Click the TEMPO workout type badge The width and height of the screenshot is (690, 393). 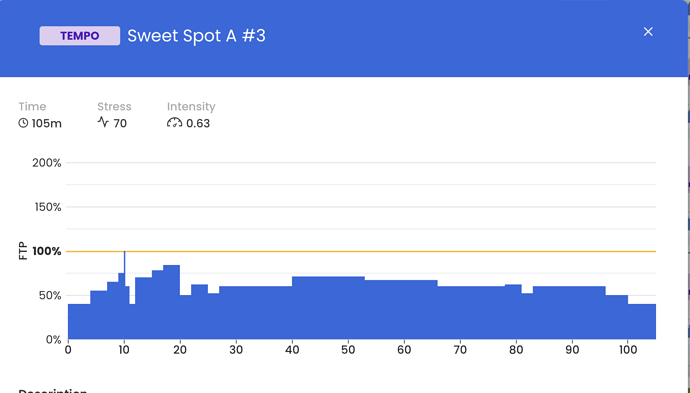80,36
